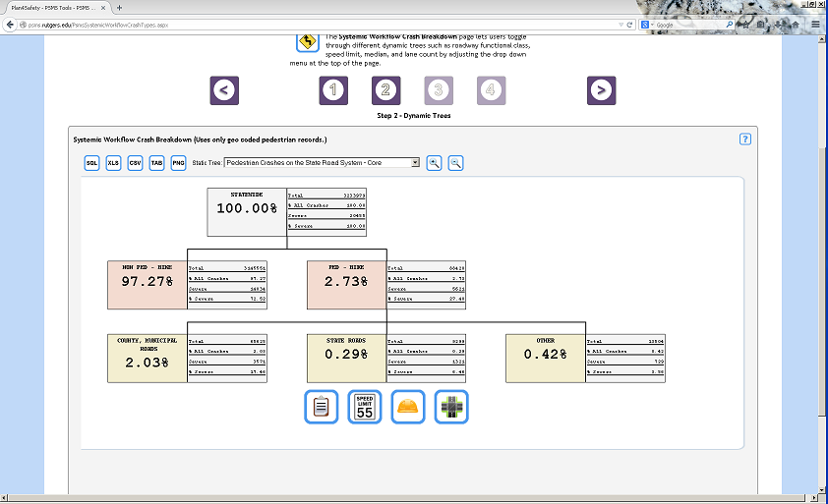Viewport: 828px width, 504px height.
Task: Select the PED - BIKE 2.73% node
Action: click(346, 285)
